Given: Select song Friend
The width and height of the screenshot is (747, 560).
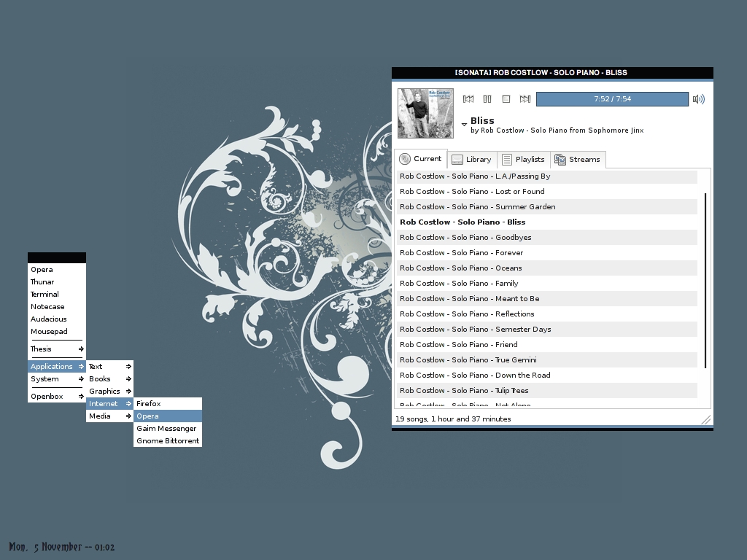Looking at the screenshot, I should click(547, 344).
